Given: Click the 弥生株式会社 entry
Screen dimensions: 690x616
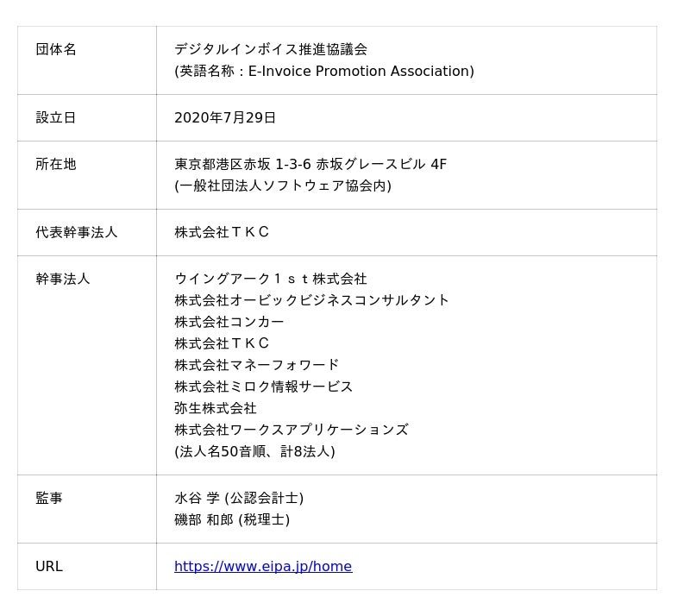Looking at the screenshot, I should coord(216,408).
